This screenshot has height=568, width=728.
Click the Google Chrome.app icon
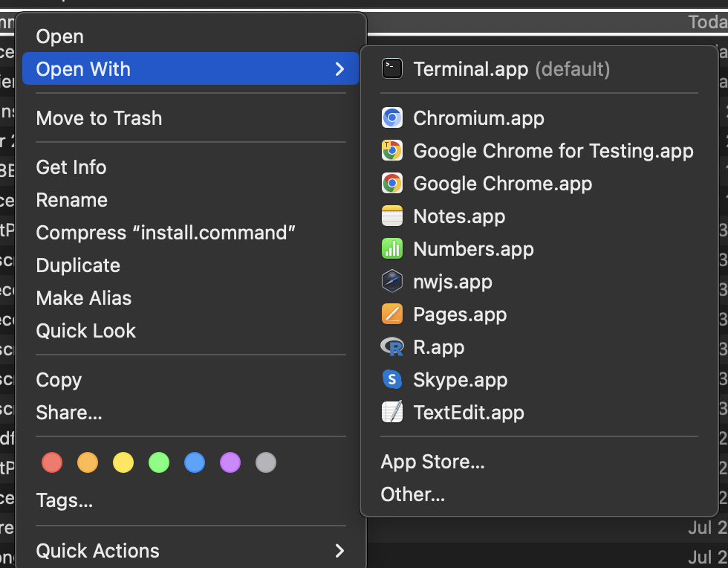(392, 184)
